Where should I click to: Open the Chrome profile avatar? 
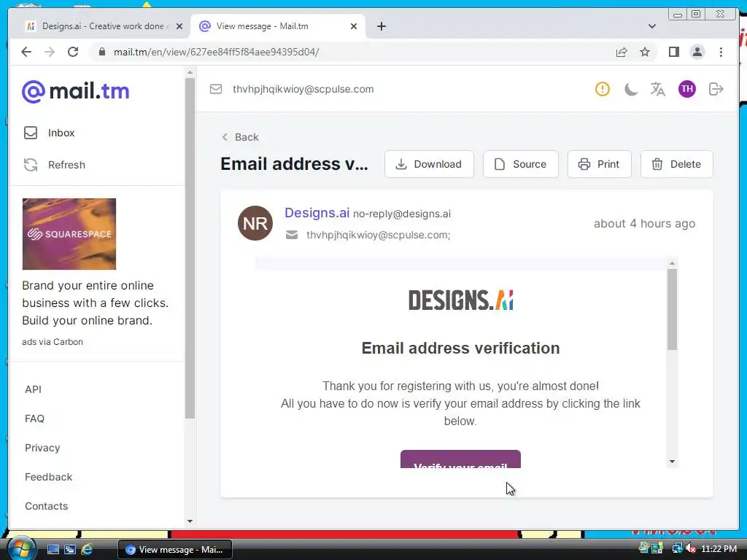click(x=697, y=52)
